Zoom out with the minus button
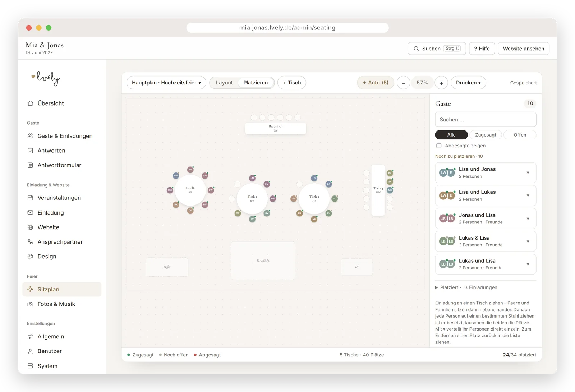Image resolution: width=575 pixels, height=392 pixels. (403, 83)
